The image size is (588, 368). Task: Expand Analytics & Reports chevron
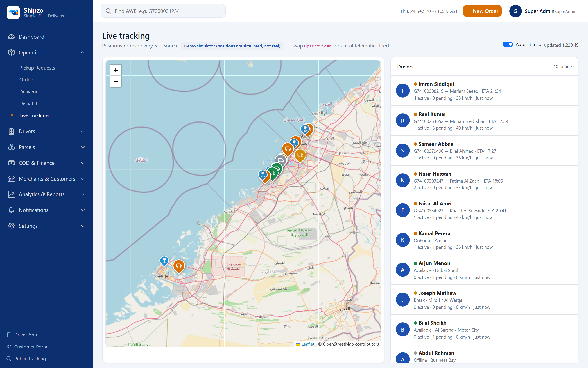click(x=83, y=194)
